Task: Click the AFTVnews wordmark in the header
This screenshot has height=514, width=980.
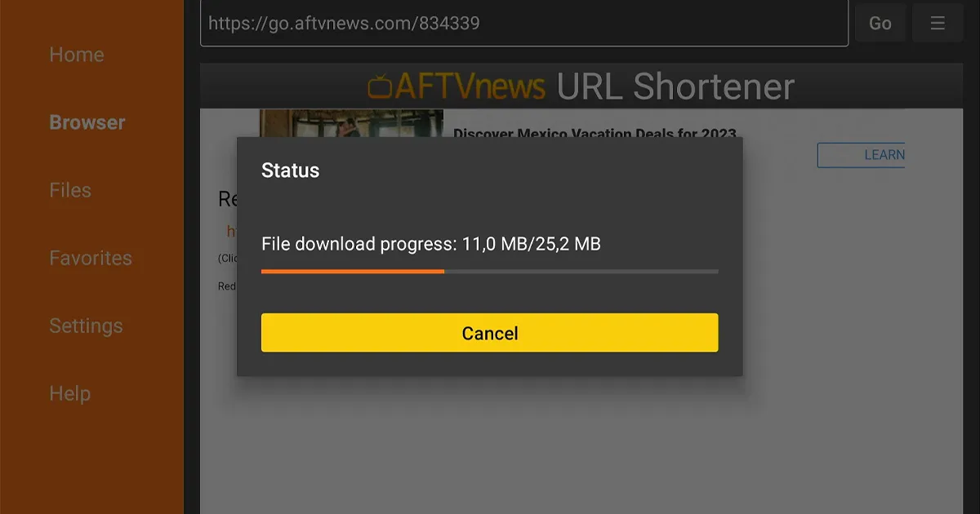Action: (470, 86)
